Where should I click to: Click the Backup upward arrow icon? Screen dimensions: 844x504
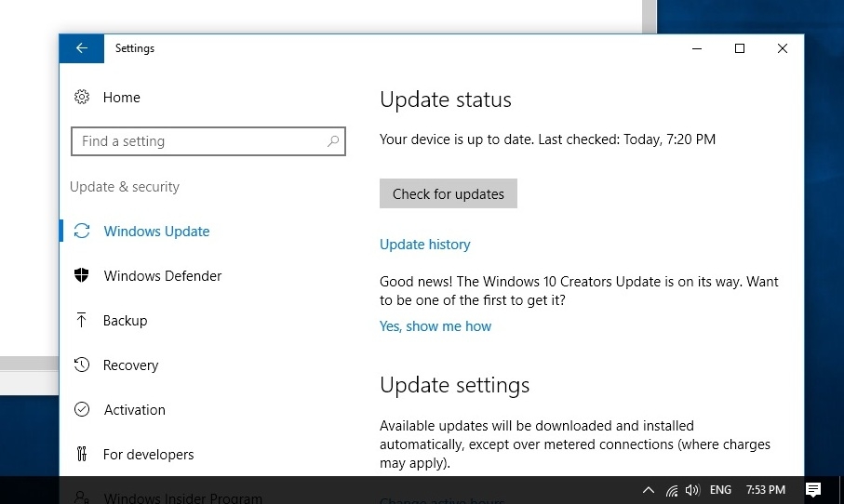tap(81, 320)
